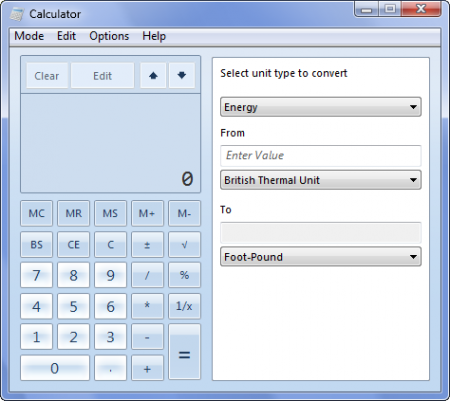
Task: Open the Options menu
Action: pyautogui.click(x=109, y=36)
